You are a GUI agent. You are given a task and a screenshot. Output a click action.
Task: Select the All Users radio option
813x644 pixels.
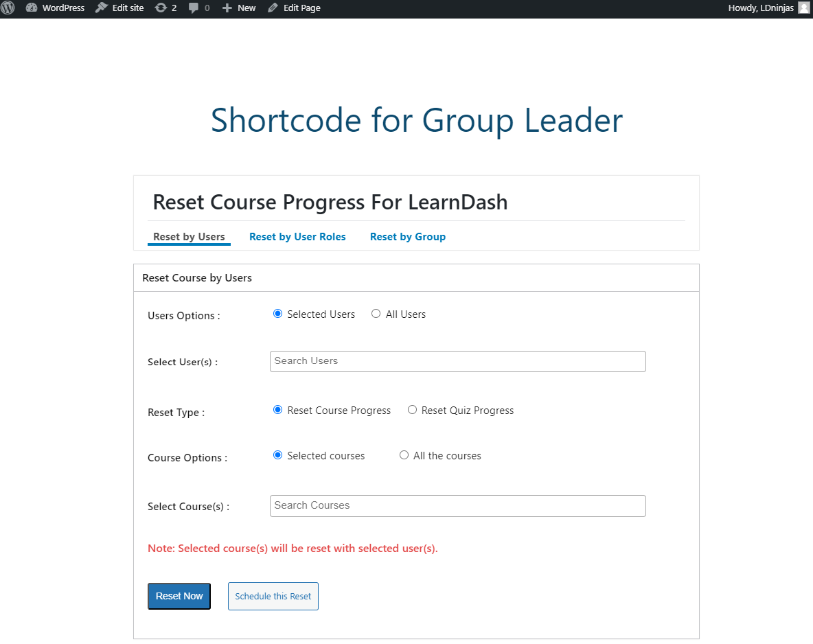(376, 314)
